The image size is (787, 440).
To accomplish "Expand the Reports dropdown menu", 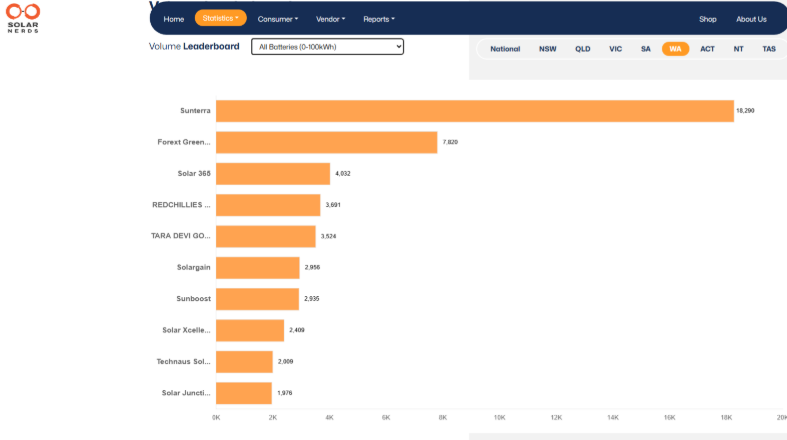I will (x=379, y=19).
